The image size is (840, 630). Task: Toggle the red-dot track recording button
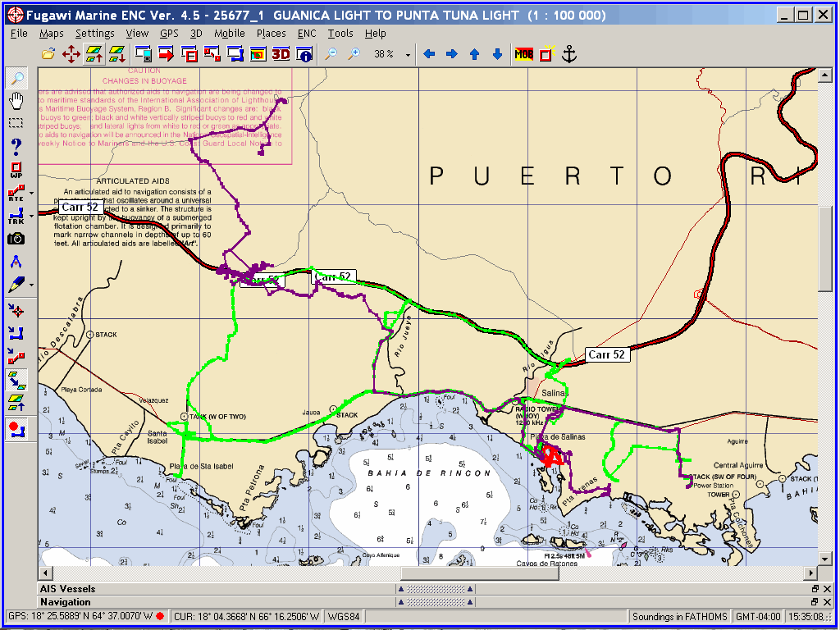16,429
